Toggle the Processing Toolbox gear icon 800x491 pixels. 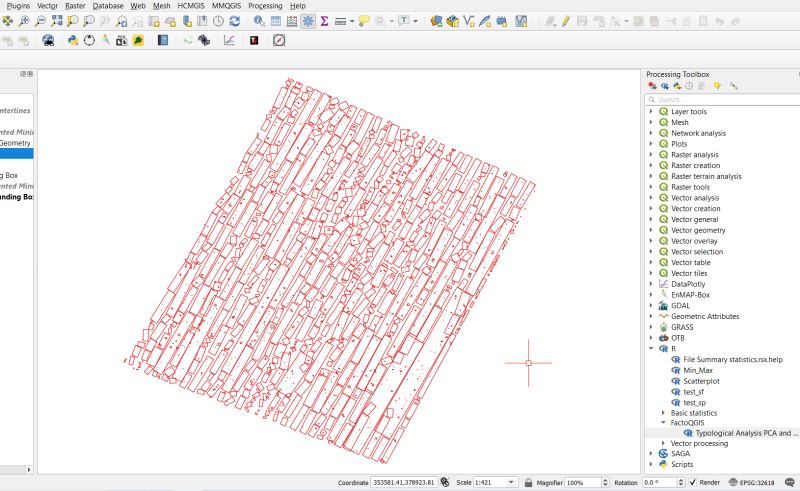point(308,21)
